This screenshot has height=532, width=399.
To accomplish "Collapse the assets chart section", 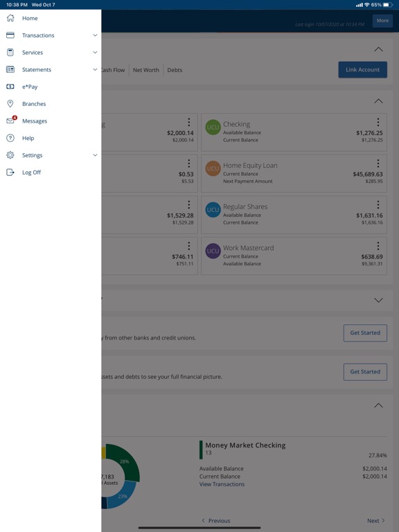I will pos(378,405).
